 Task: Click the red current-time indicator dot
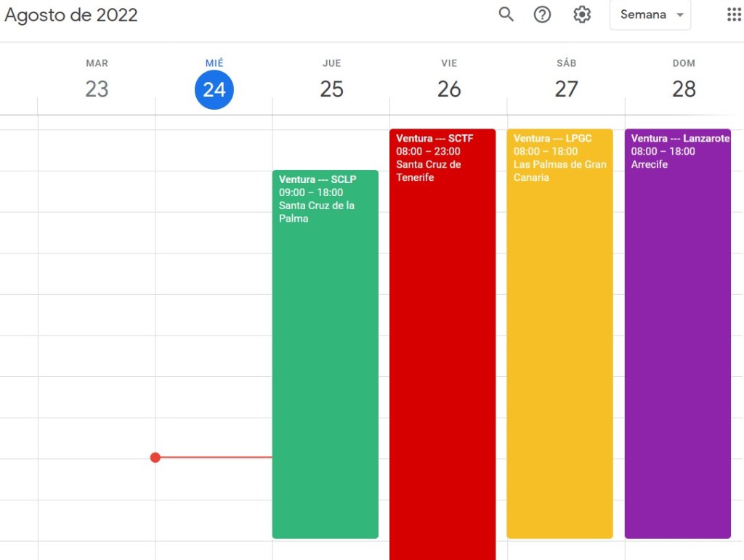point(155,458)
